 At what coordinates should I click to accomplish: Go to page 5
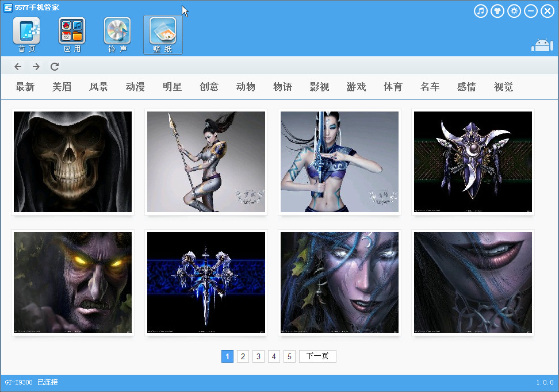pos(289,356)
